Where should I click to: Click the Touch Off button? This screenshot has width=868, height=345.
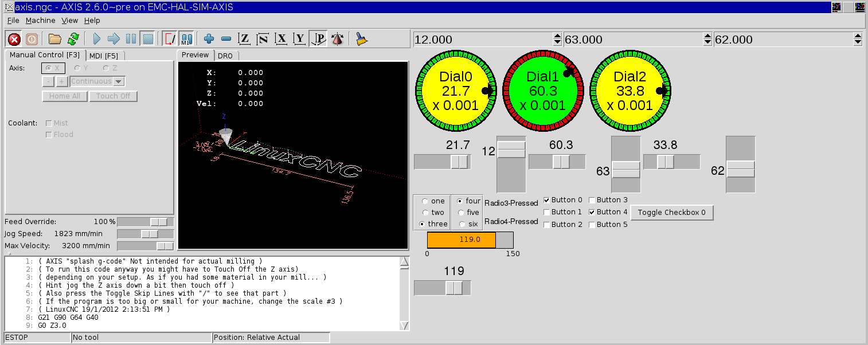(x=114, y=96)
